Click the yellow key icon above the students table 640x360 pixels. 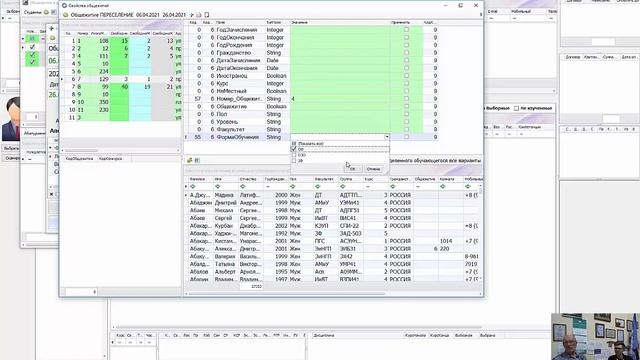pyautogui.click(x=189, y=160)
